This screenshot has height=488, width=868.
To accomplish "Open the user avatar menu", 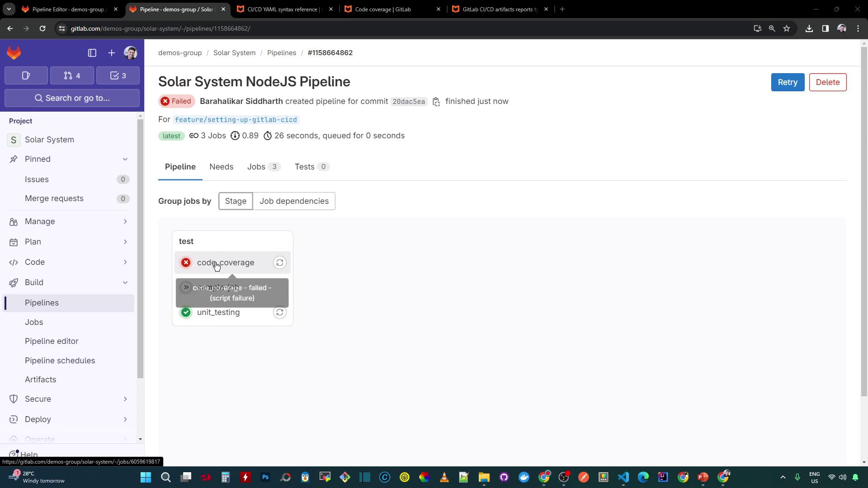I will tap(131, 53).
